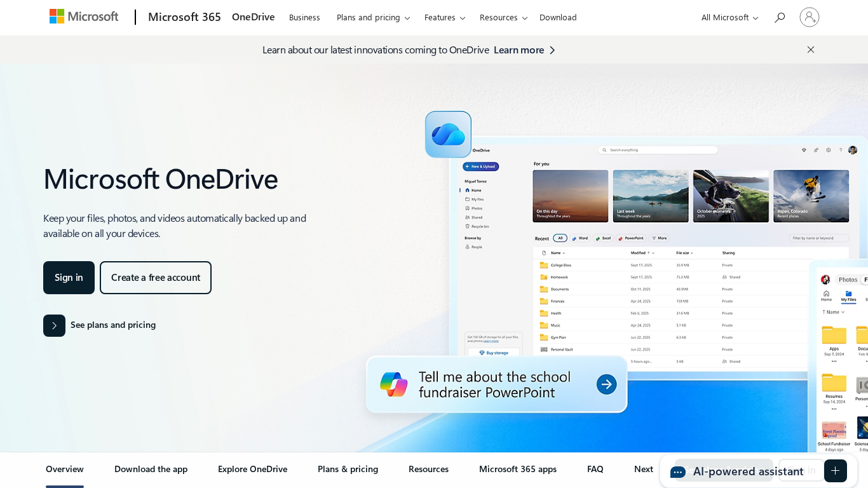Click the chevron after Learn more
The width and height of the screenshot is (868, 488).
point(552,50)
